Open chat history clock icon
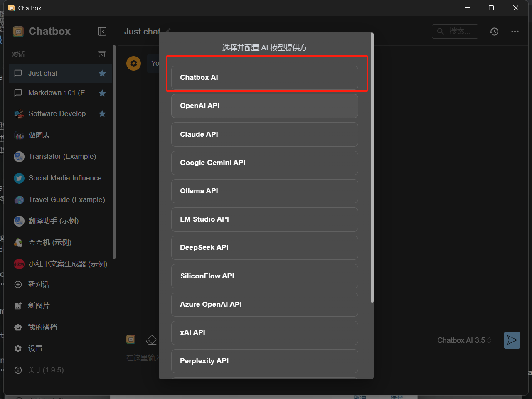The width and height of the screenshot is (532, 399). coord(494,32)
